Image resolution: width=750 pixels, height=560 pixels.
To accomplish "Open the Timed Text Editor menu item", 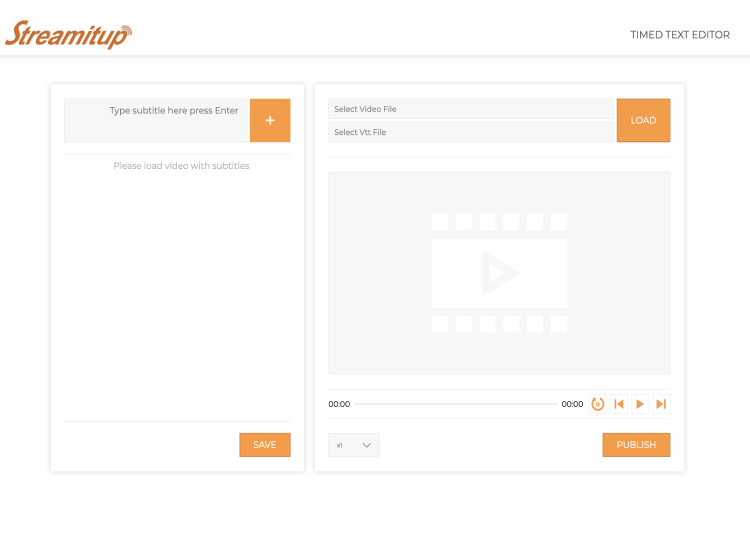I will 679,35.
